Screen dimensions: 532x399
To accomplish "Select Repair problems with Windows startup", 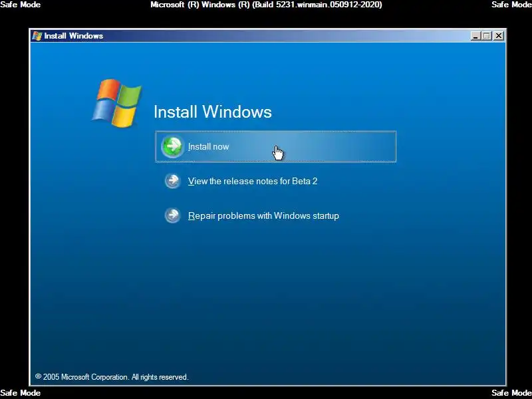I will point(263,216).
